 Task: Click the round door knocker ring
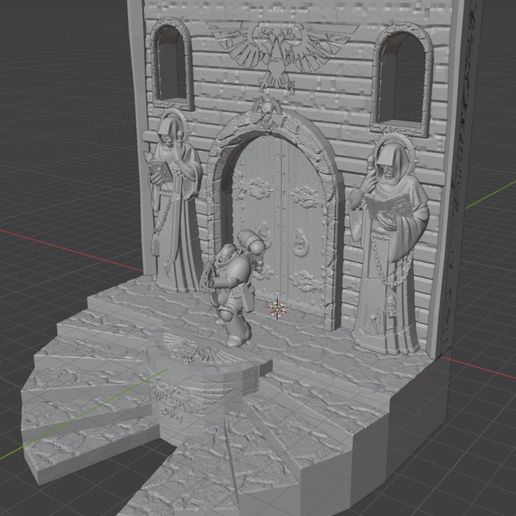coord(300,243)
